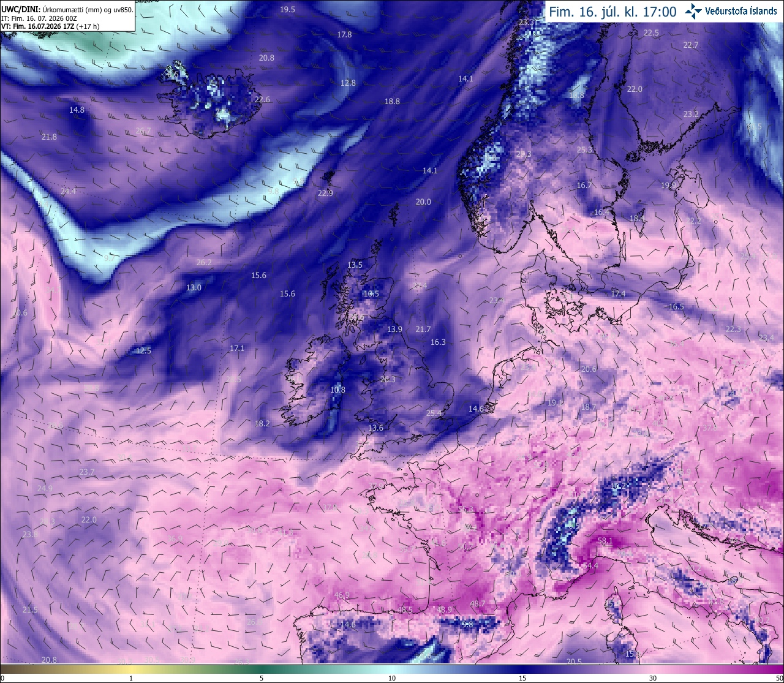Click the Veðurstofa Íslands text label
This screenshot has width=784, height=683.
point(741,11)
